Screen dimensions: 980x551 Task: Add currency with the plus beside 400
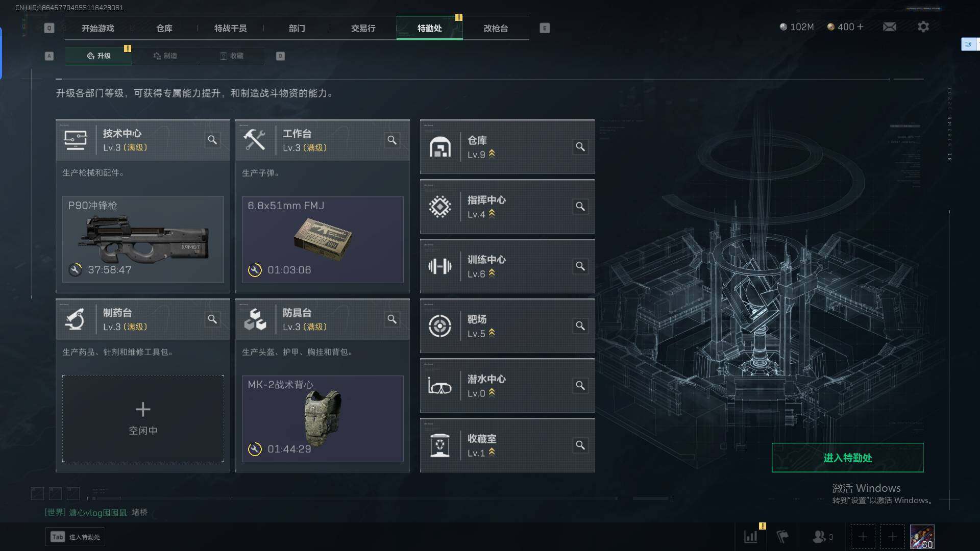pos(861,27)
